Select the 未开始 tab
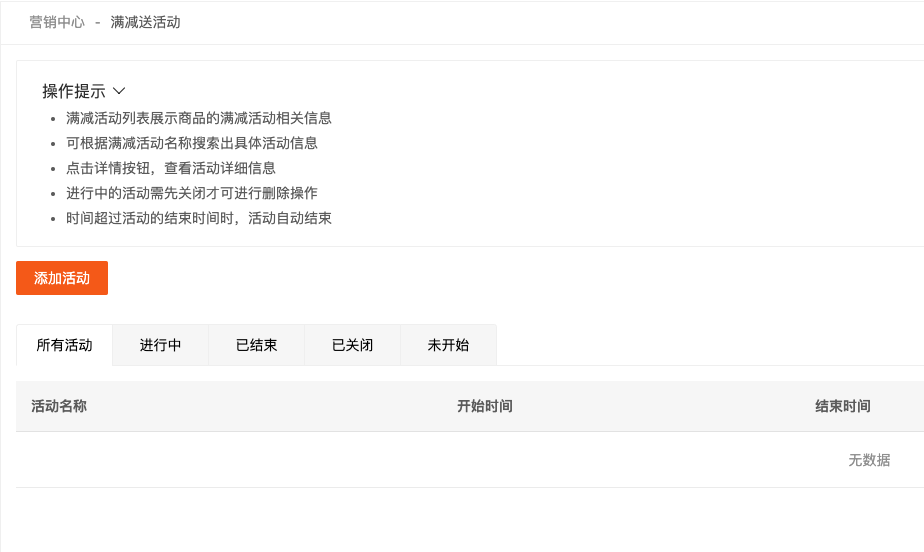Viewport: 924px width, 552px height. [448, 345]
